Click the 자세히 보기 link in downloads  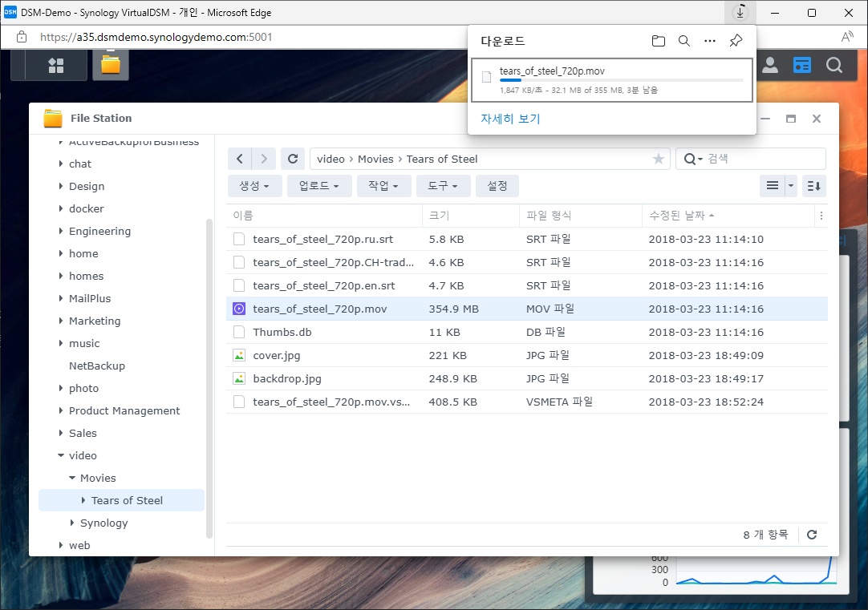click(x=510, y=119)
